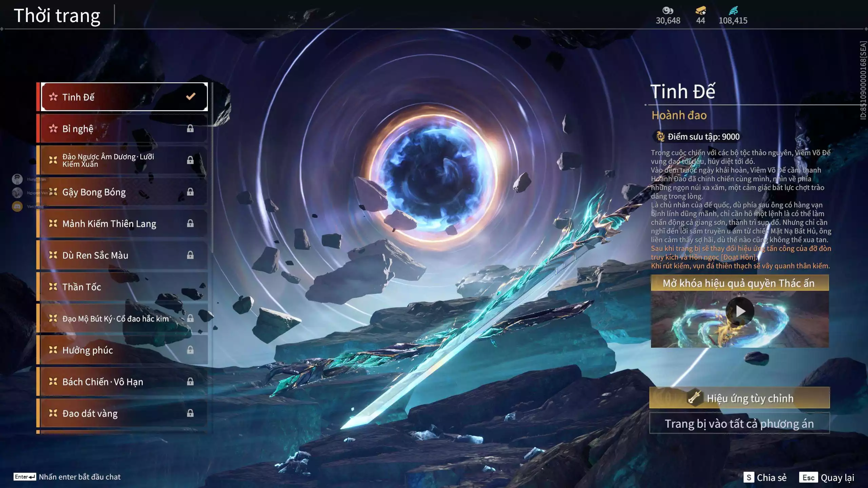Click the Quay lại back button
Screen dimensions: 868x488
click(827, 477)
